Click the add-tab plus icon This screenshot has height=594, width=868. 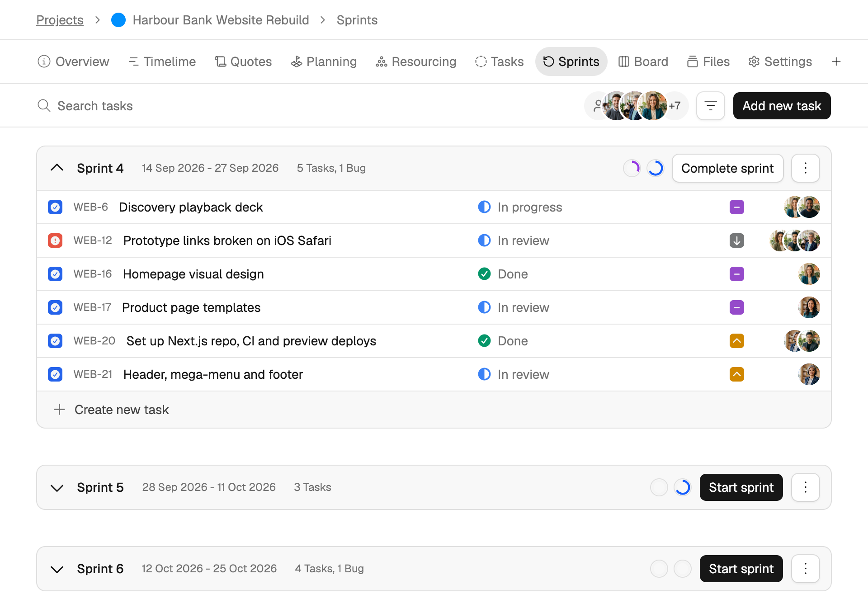(x=836, y=61)
